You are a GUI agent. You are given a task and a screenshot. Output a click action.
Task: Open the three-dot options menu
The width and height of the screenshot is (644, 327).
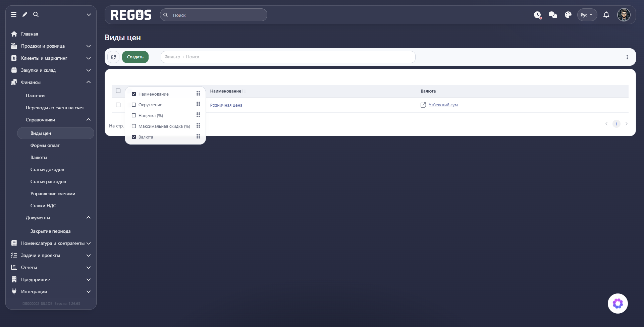coord(627,57)
